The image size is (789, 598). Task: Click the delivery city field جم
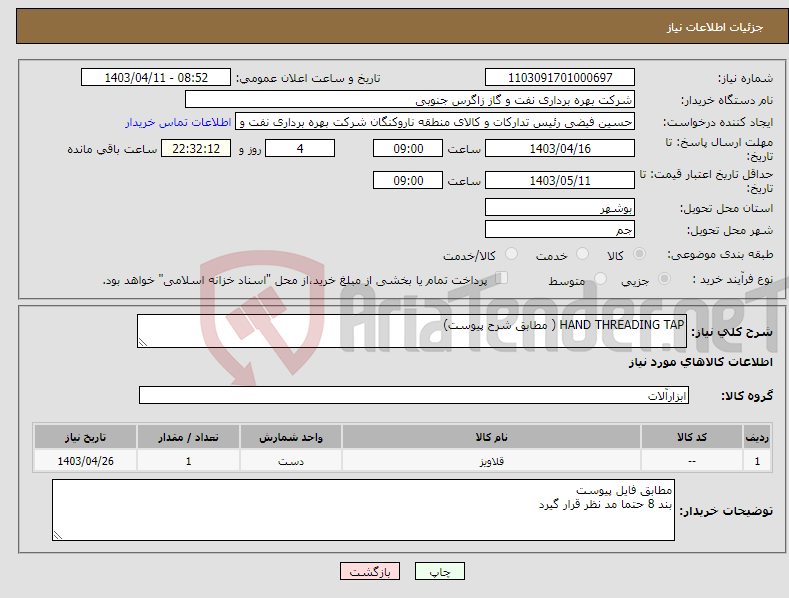[560, 230]
